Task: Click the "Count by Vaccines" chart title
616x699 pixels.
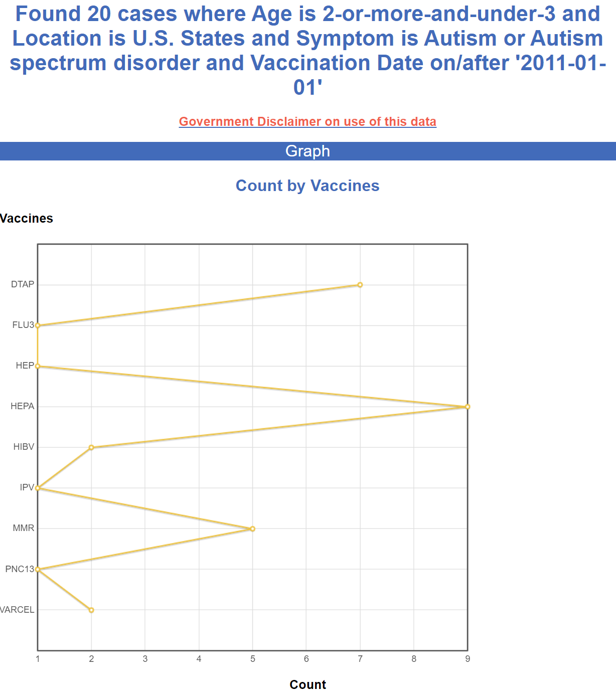Action: pyautogui.click(x=307, y=186)
